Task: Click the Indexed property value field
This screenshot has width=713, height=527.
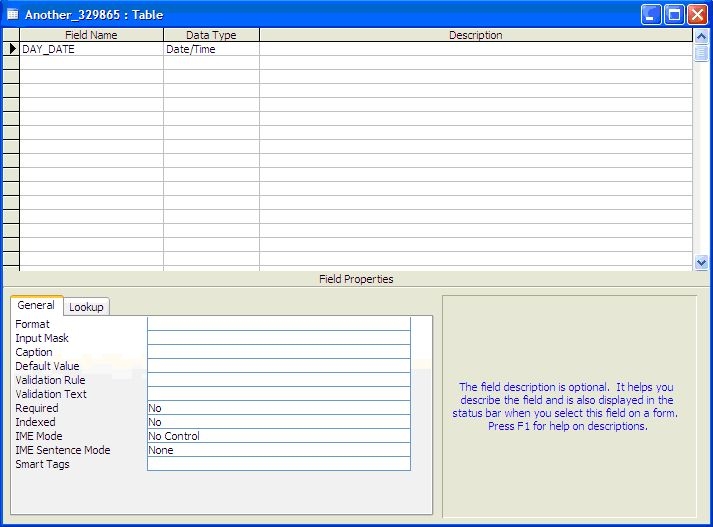Action: tap(278, 422)
